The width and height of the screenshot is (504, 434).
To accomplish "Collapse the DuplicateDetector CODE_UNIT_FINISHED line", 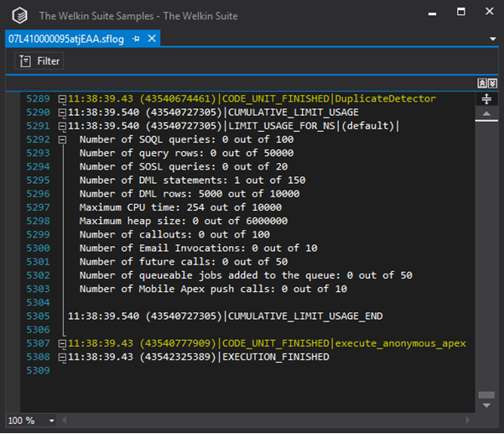I will 62,99.
